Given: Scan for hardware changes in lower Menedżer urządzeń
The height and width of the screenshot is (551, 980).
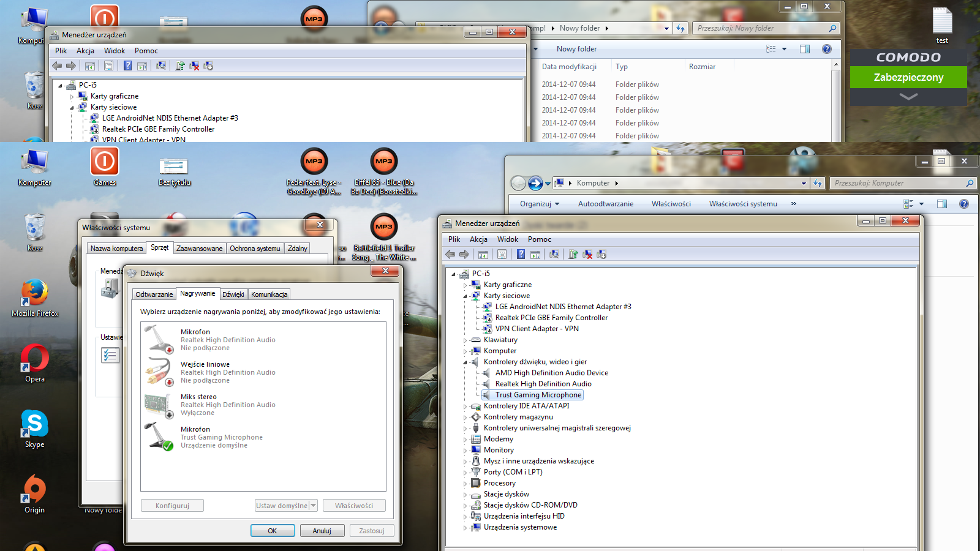Looking at the screenshot, I should (x=554, y=255).
